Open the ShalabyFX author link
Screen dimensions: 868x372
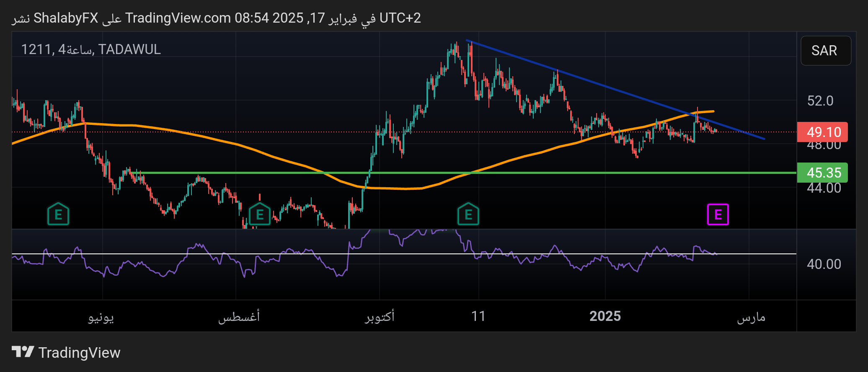coord(66,18)
